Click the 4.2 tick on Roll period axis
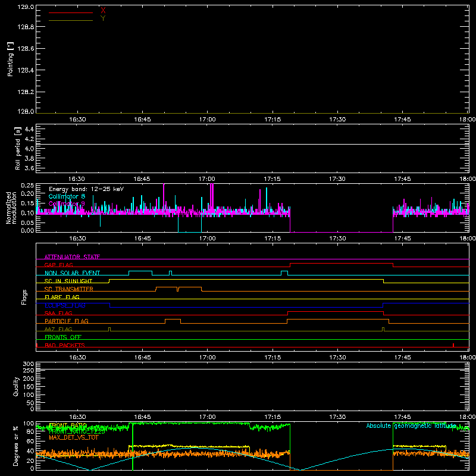Screen dimensions: 476x476 click(x=29, y=139)
